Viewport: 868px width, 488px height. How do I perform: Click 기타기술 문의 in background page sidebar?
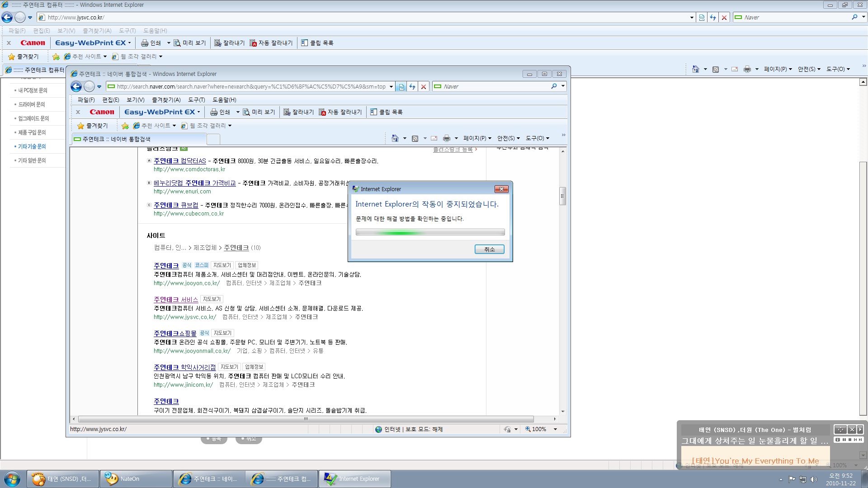tap(32, 146)
